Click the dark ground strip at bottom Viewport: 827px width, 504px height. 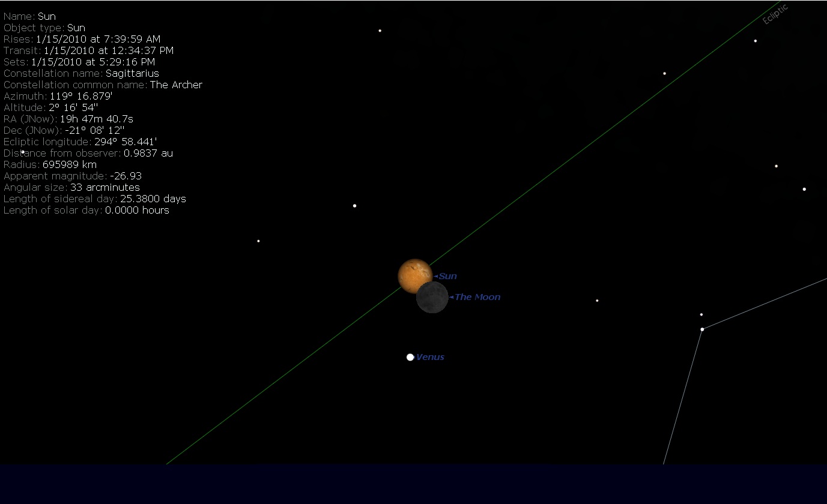tap(413, 484)
